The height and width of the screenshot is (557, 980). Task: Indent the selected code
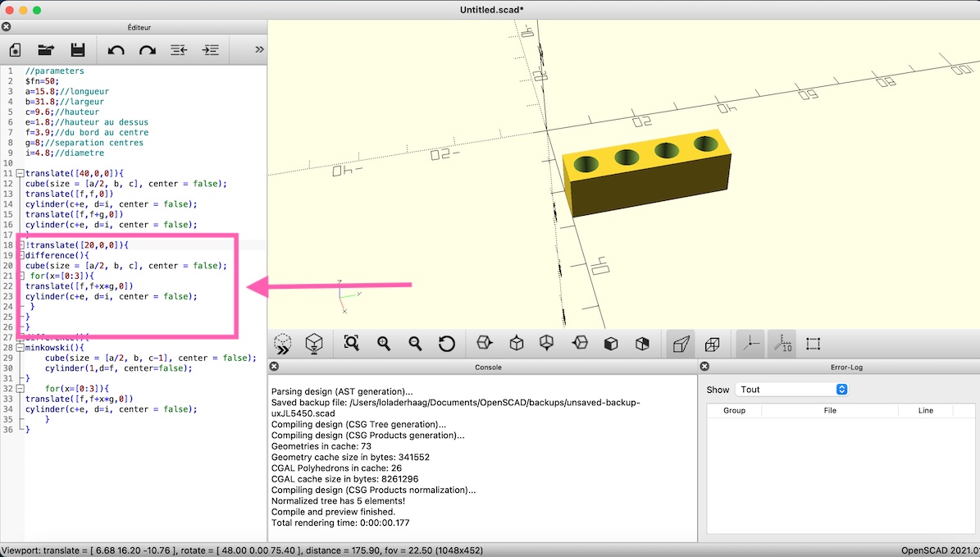tap(211, 50)
